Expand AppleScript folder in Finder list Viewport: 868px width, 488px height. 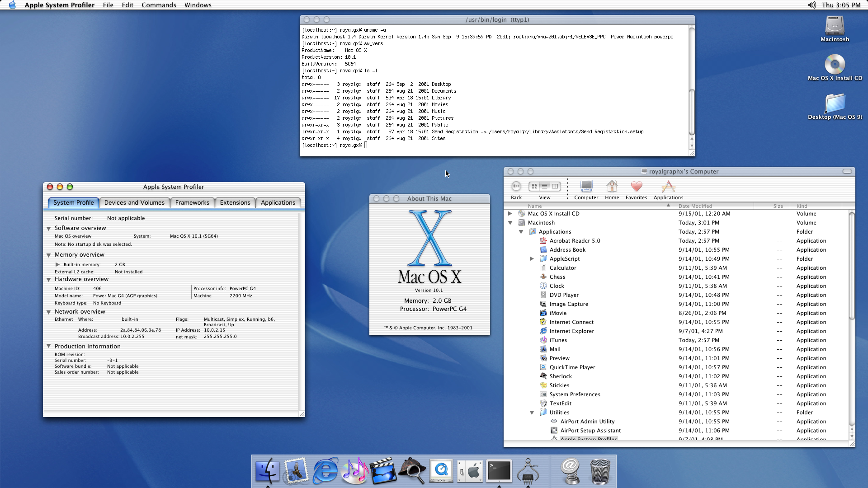pyautogui.click(x=532, y=258)
